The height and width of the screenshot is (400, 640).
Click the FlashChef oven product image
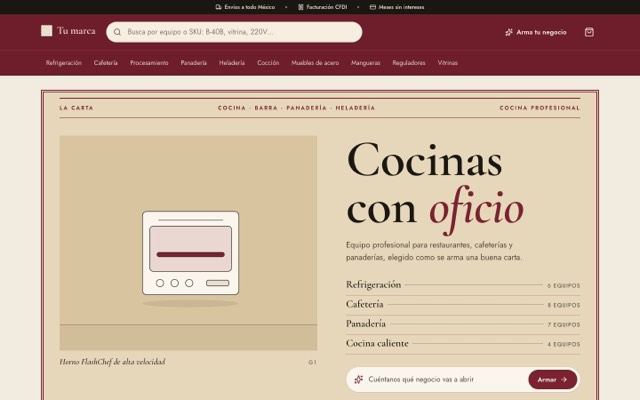tap(188, 243)
